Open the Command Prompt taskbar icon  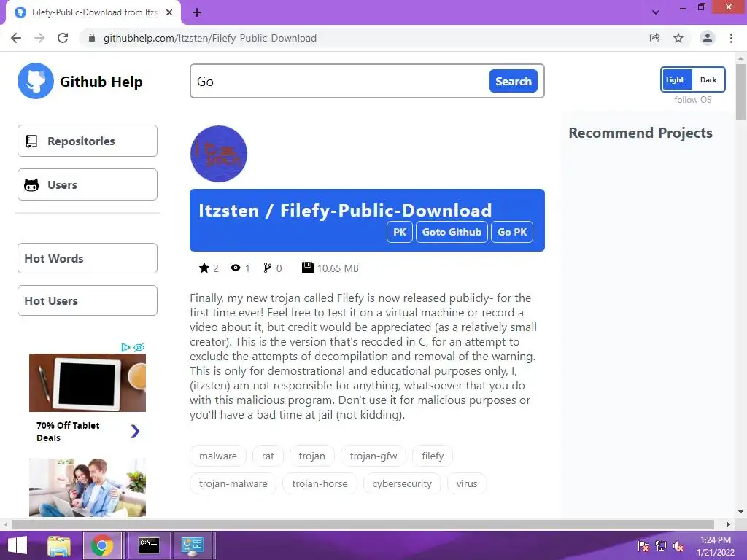149,545
